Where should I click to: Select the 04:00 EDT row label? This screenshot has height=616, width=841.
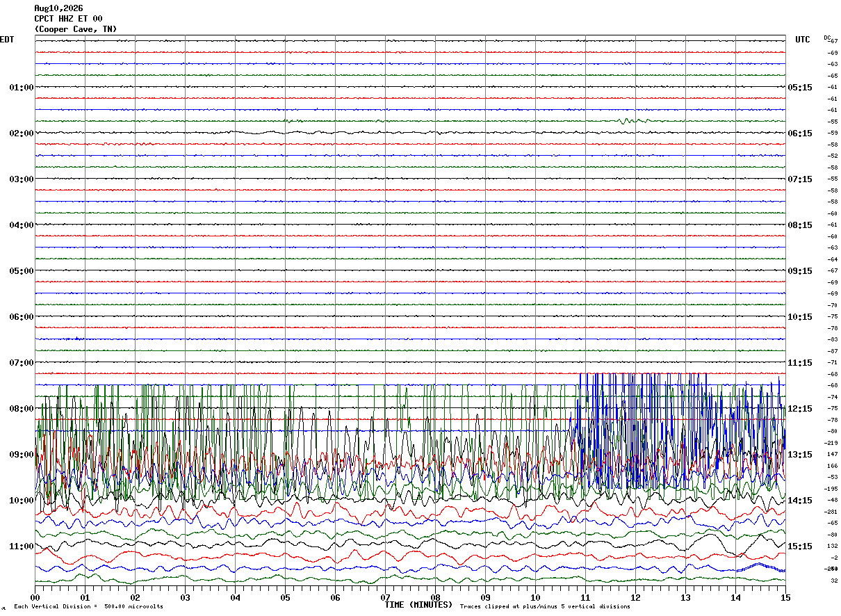coord(22,225)
